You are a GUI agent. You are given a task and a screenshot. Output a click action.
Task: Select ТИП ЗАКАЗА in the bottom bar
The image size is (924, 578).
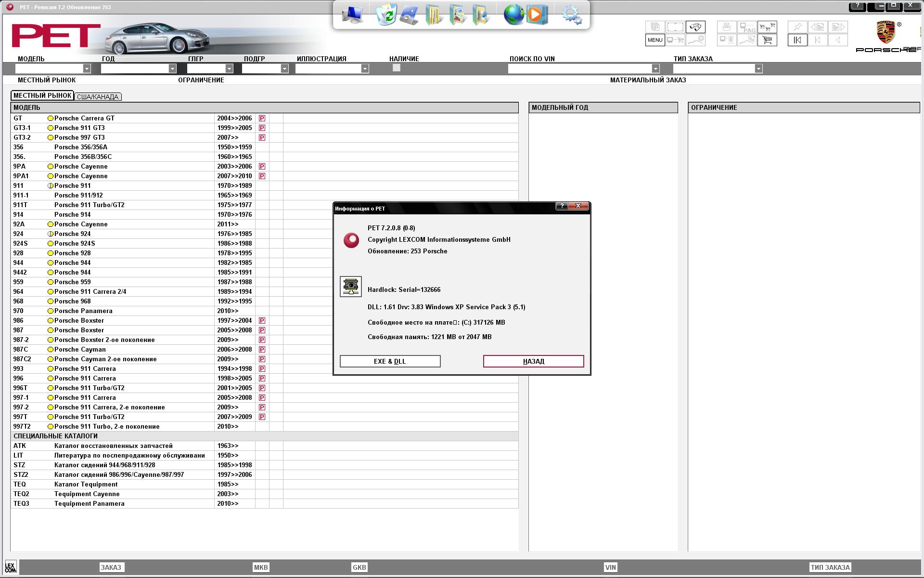(830, 567)
